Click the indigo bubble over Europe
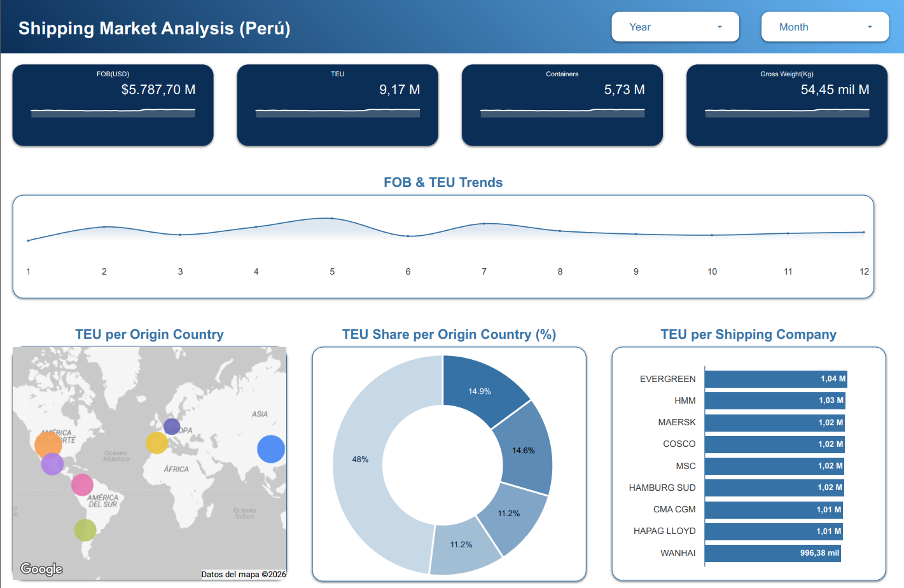This screenshot has width=904, height=588. 172,427
